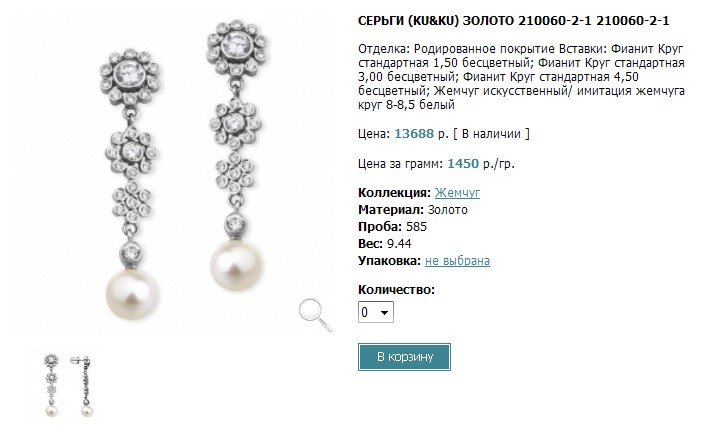Click the Упаковка label

389,261
